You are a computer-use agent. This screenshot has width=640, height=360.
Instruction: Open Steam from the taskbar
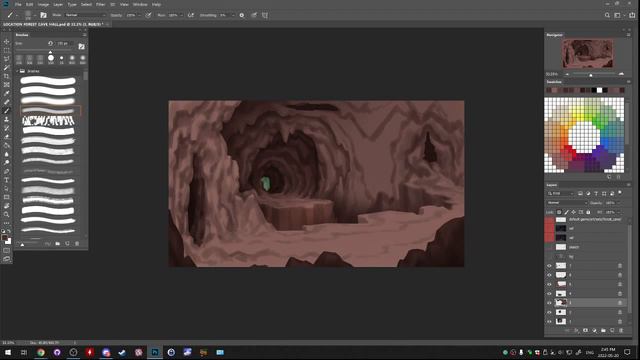click(x=122, y=352)
